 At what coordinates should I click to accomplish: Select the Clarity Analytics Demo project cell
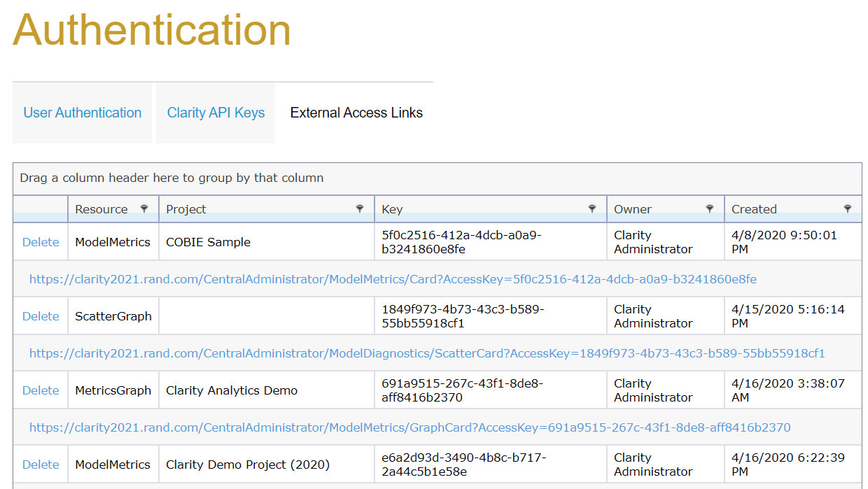pyautogui.click(x=267, y=390)
